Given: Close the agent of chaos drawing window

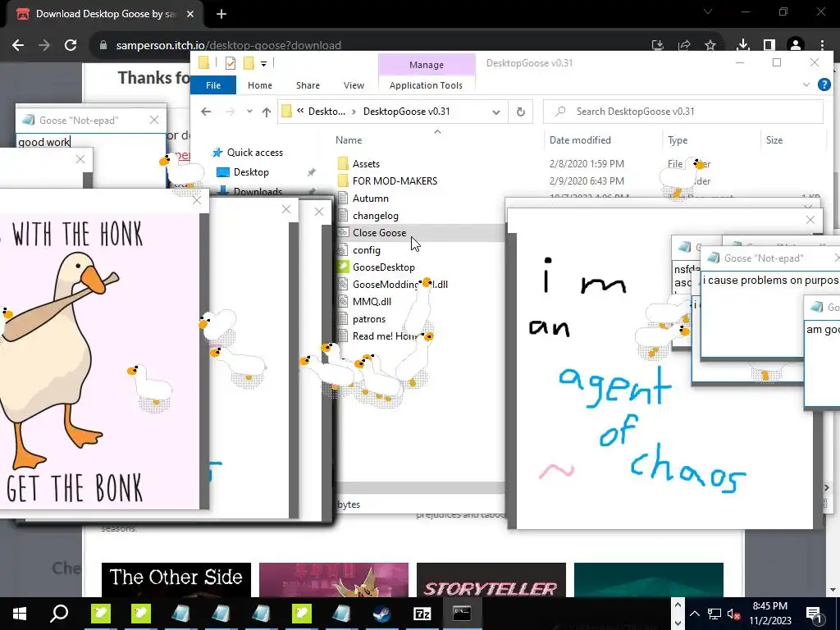Looking at the screenshot, I should (810, 220).
